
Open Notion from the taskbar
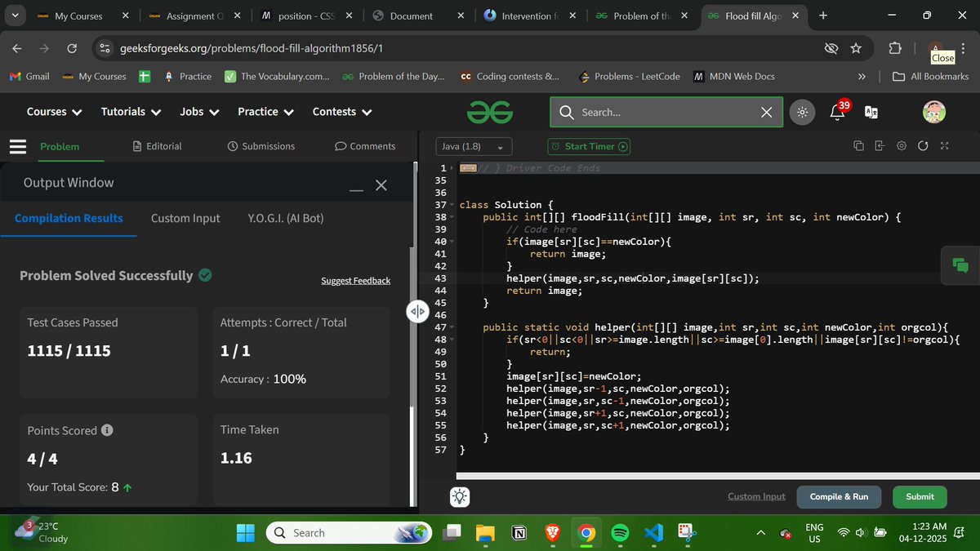pos(519,533)
